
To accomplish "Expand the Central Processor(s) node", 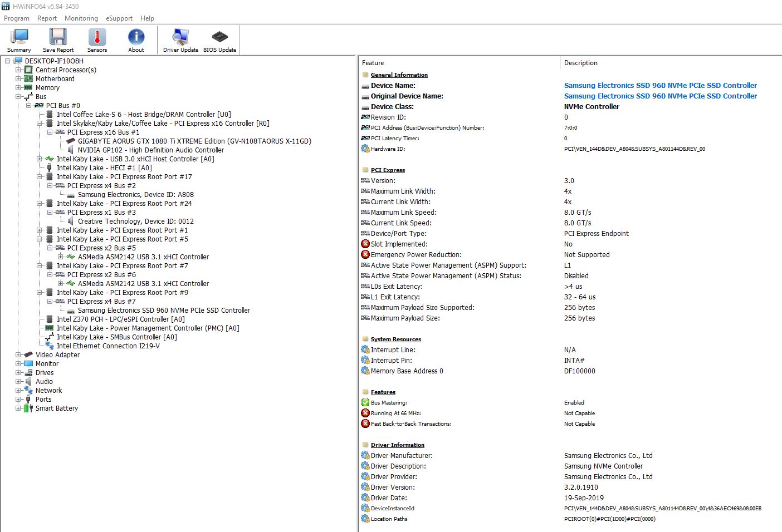I will point(18,70).
